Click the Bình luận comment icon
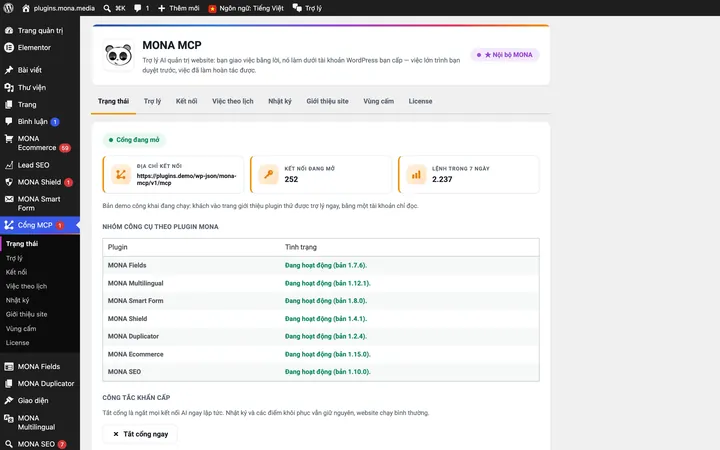This screenshot has height=450, width=720. coord(9,121)
